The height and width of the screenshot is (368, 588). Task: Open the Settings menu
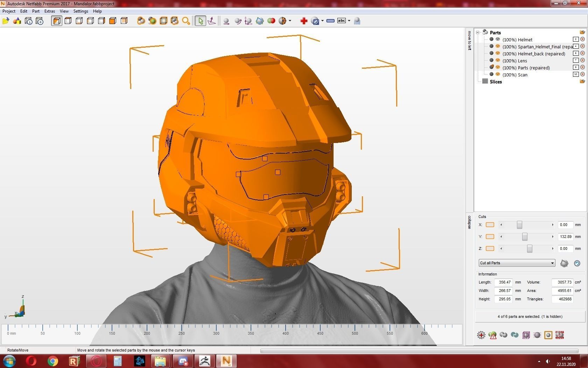80,11
